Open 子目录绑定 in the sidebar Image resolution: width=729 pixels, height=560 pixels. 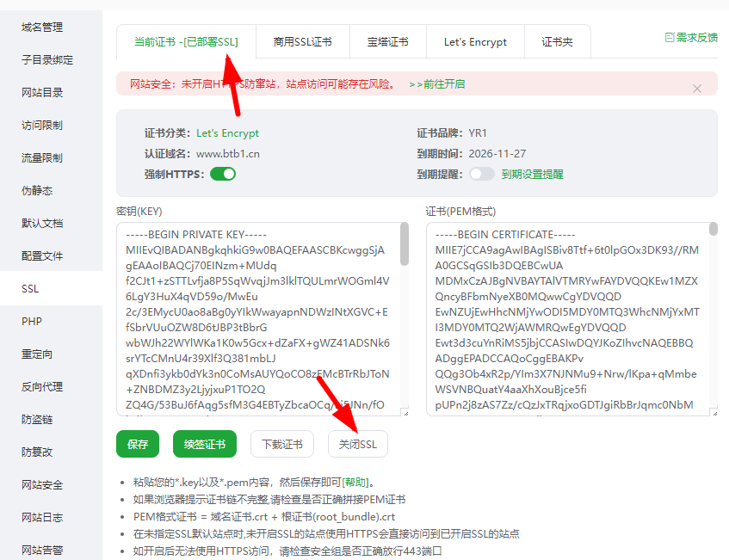coord(47,59)
